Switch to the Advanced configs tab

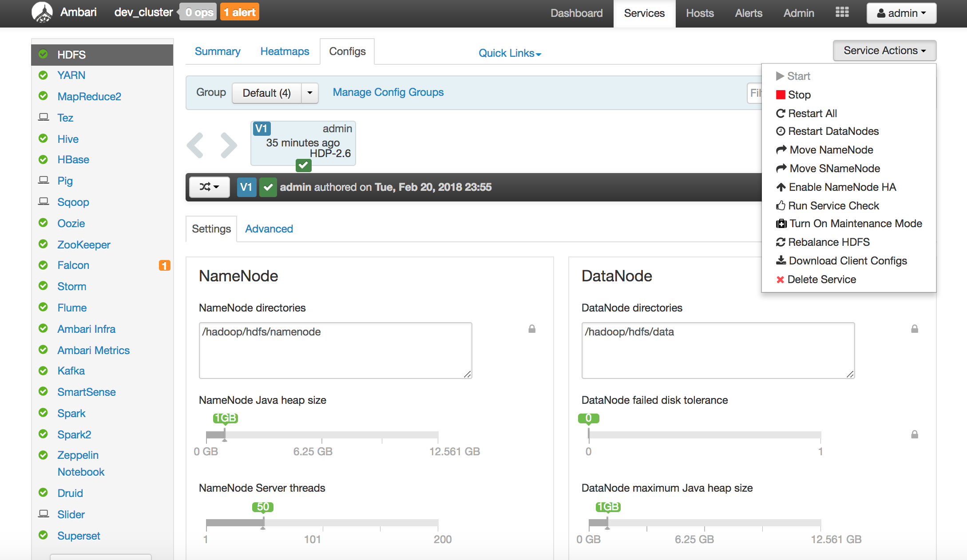[x=269, y=229]
